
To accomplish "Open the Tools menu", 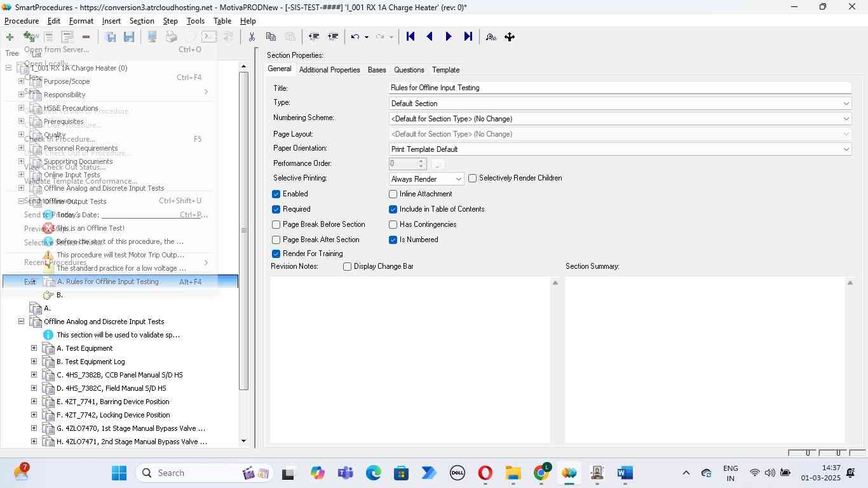I will [196, 21].
